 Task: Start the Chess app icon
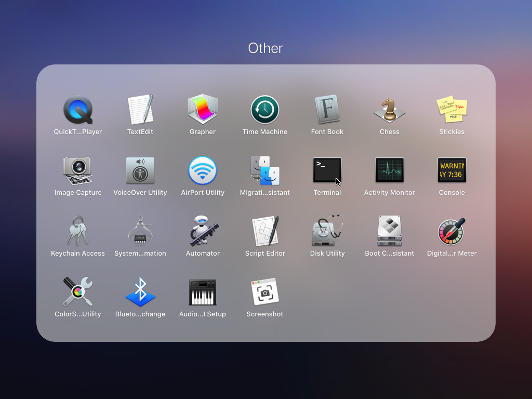click(390, 110)
